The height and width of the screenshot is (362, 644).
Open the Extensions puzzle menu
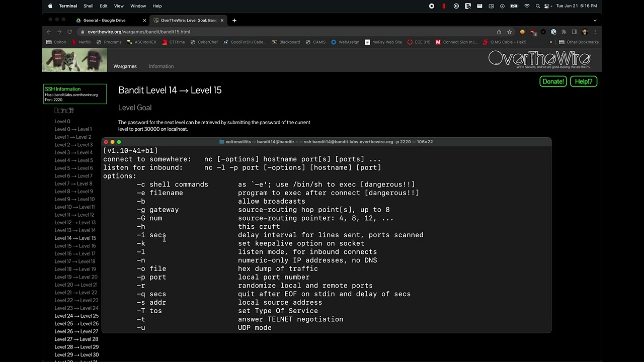[x=563, y=32]
